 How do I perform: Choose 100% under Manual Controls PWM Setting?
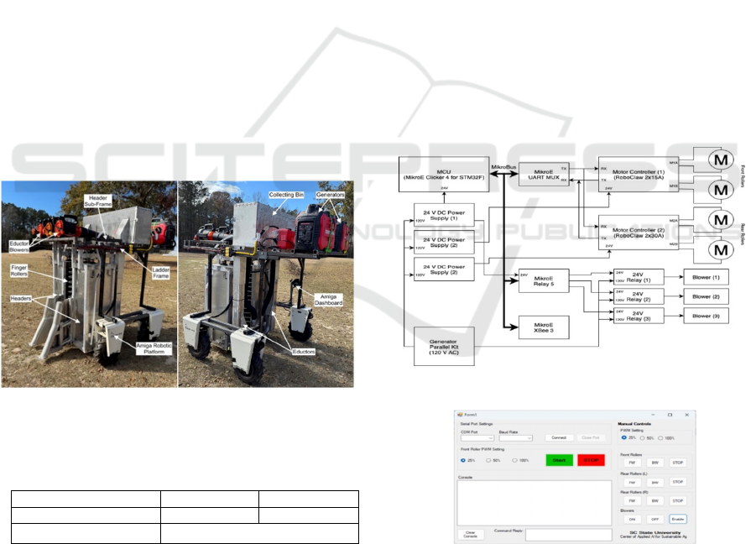coord(661,437)
